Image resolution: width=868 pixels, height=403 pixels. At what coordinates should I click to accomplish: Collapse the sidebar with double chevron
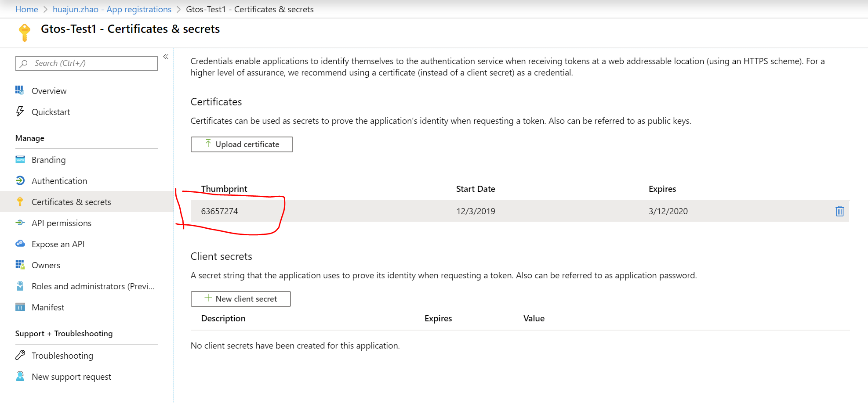(x=166, y=57)
